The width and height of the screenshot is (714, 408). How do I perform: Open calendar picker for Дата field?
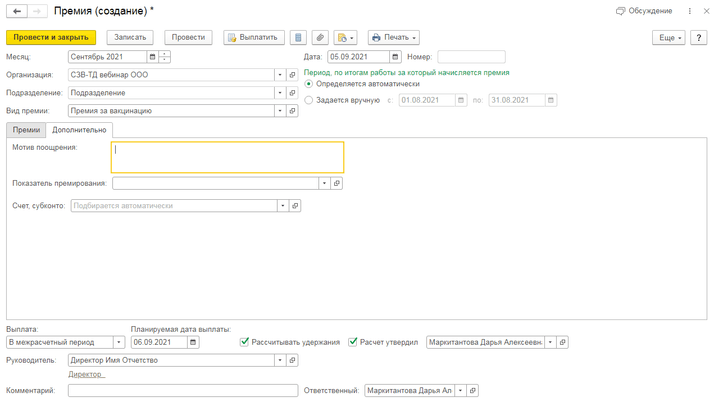[x=395, y=57]
